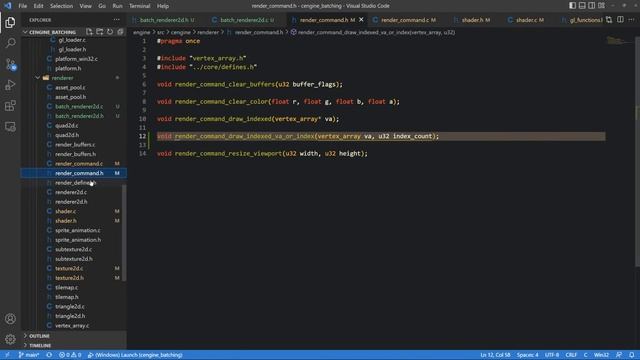
Task: Click Ln 12, Col 58 cursor position
Action: click(x=495, y=355)
